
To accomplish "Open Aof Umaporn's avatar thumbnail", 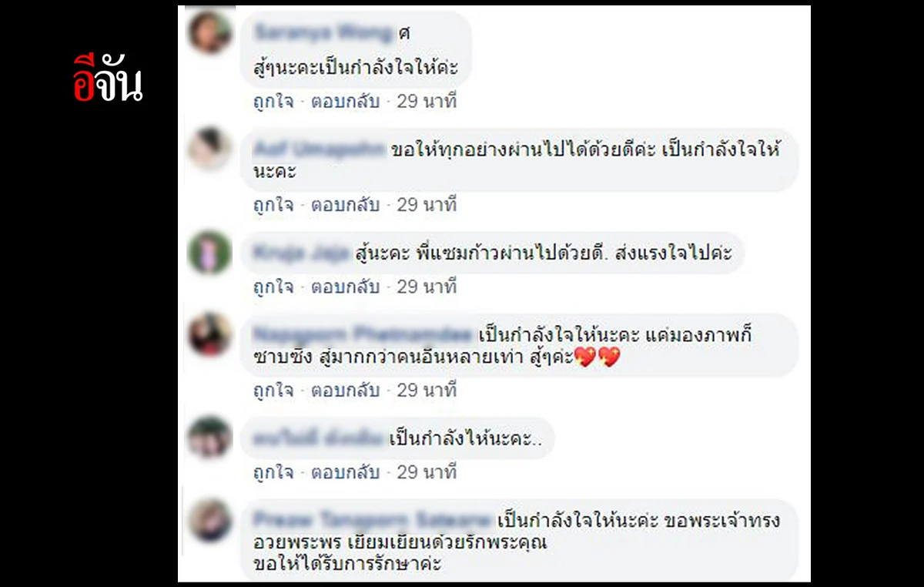I will click(209, 149).
